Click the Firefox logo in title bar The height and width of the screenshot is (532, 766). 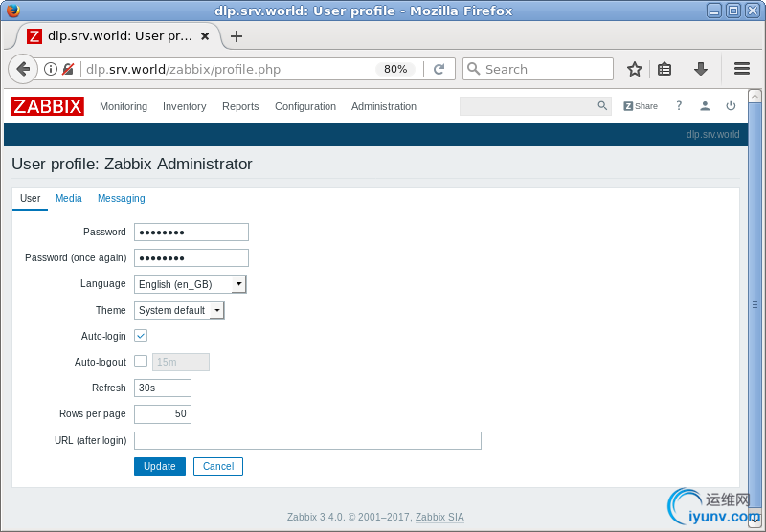point(13,11)
